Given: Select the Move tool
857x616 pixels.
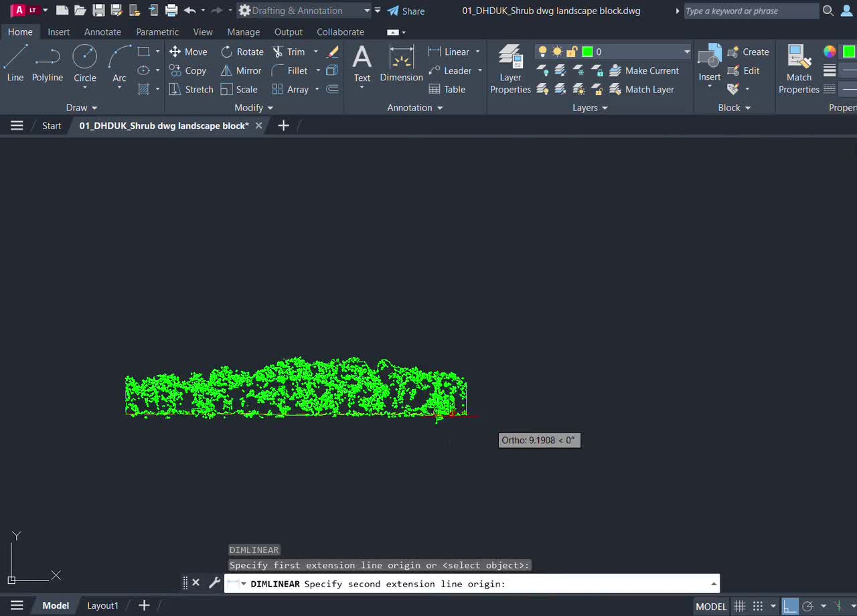Looking at the screenshot, I should (x=188, y=52).
